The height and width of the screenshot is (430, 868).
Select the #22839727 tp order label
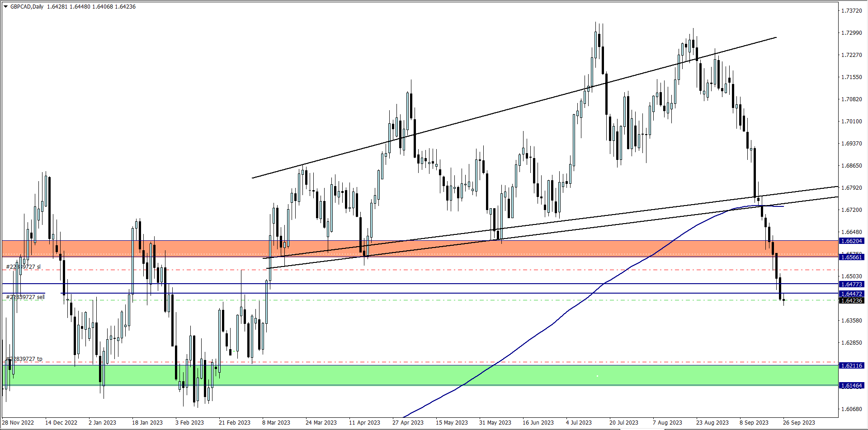point(24,359)
